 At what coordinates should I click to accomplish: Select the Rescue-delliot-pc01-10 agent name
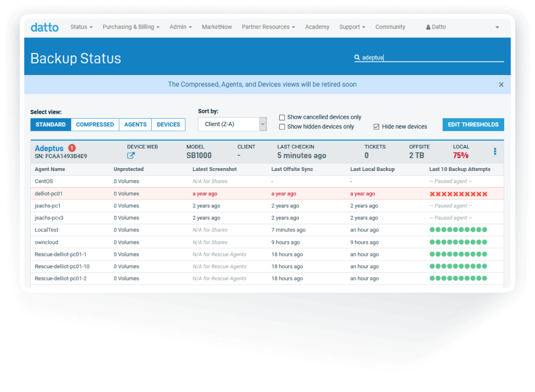coord(62,266)
